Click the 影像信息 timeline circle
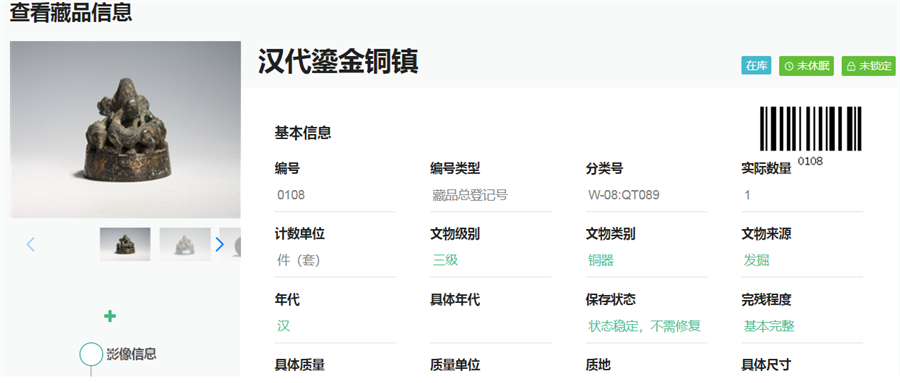The image size is (900, 383). 91,354
